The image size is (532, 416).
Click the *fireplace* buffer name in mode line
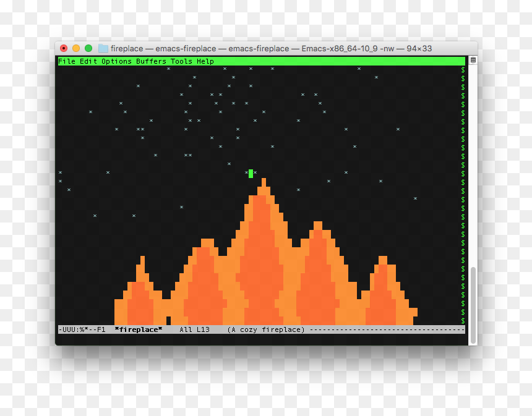tap(138, 329)
